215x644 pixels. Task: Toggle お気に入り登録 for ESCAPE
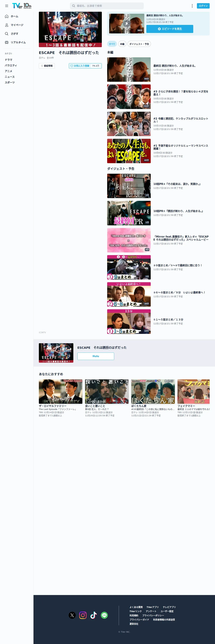pos(85,66)
